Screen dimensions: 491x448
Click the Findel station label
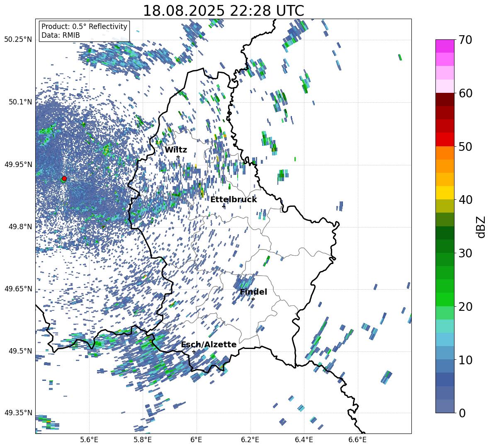click(253, 292)
